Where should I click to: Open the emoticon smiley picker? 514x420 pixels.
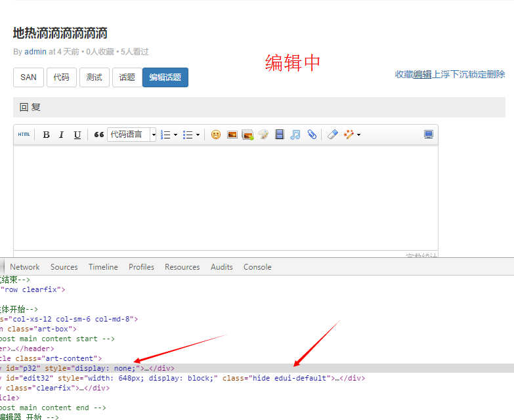click(216, 135)
